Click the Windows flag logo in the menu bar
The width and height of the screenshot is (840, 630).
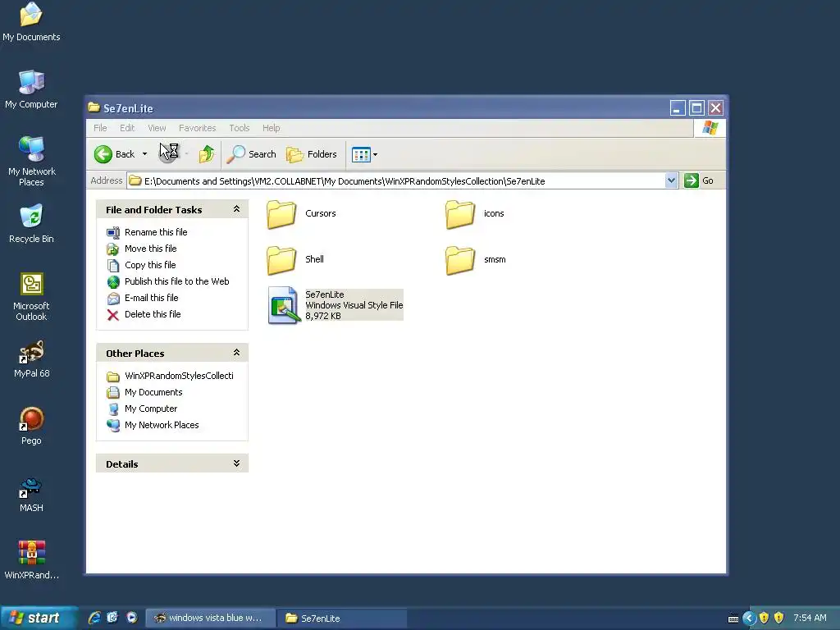coord(710,128)
